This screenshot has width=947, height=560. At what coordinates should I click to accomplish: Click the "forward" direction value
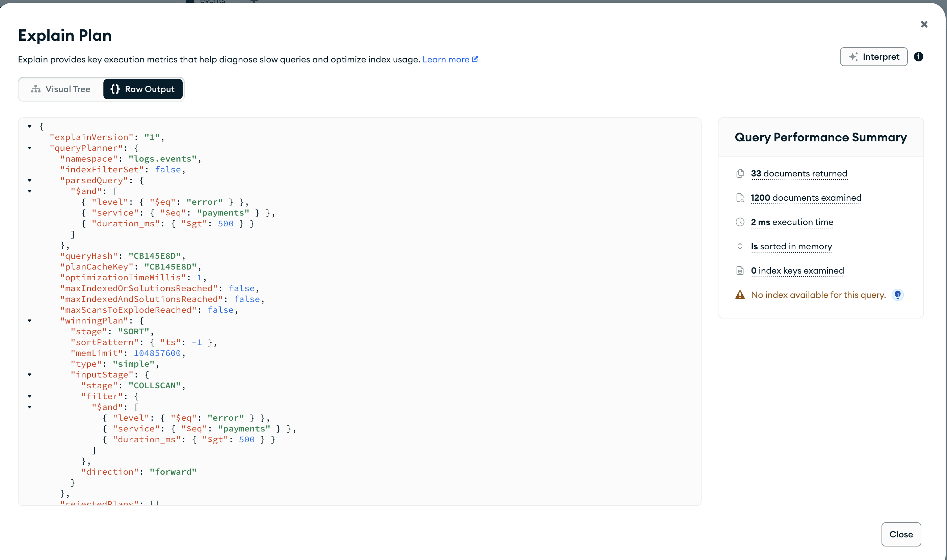coord(173,472)
